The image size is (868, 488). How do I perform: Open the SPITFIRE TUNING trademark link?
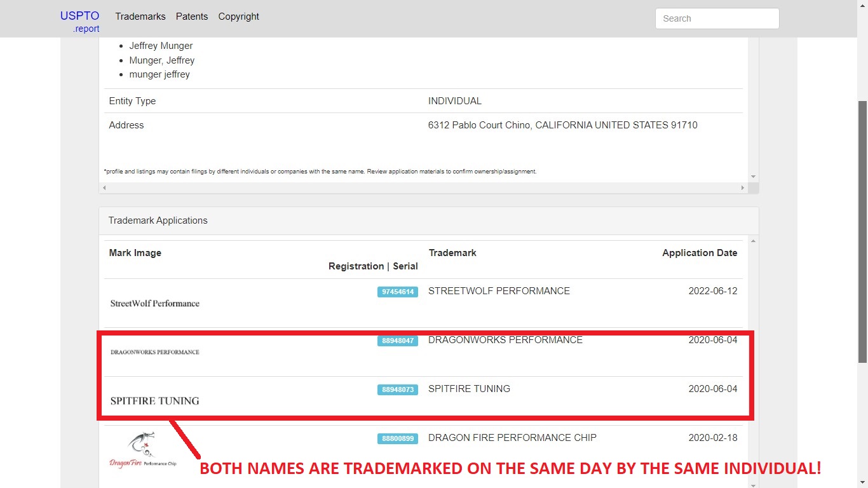click(469, 389)
